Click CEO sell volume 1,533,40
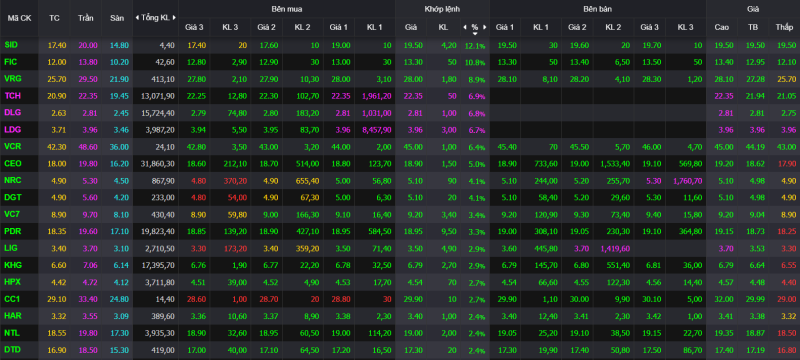The image size is (800, 360). point(615,164)
